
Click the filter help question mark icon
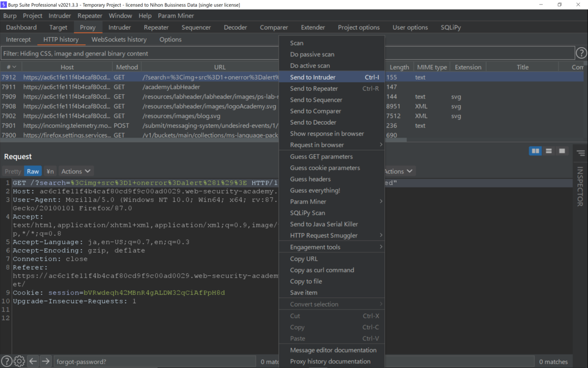[581, 53]
